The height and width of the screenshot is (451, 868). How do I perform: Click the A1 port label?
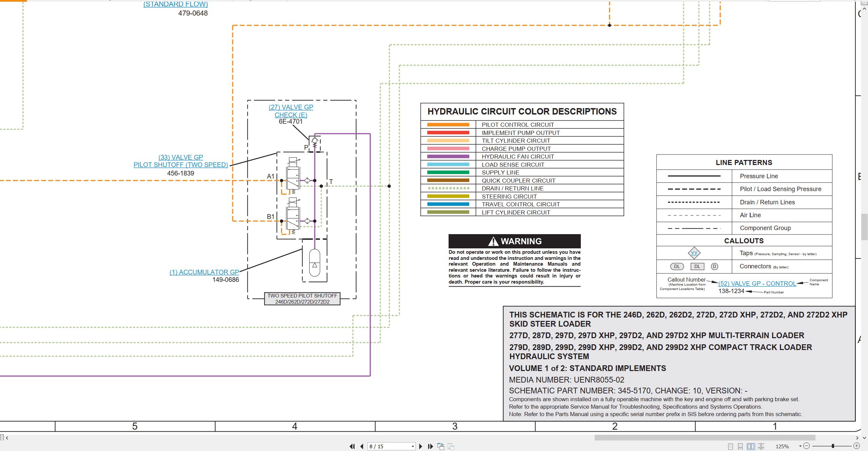(270, 176)
